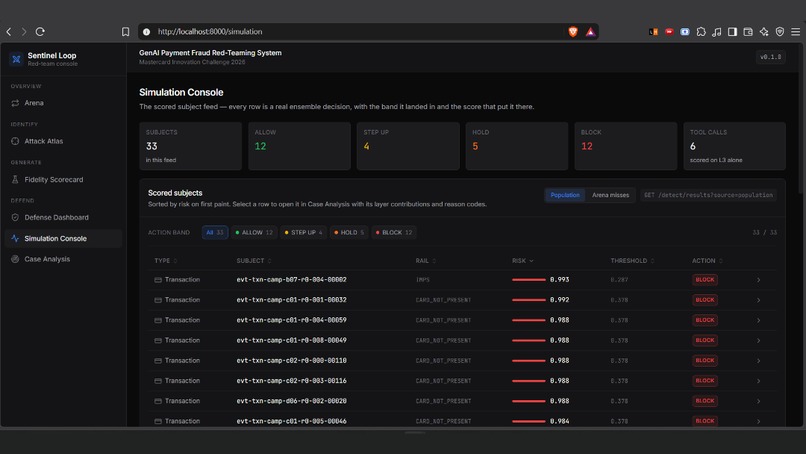806x454 pixels.
Task: Open Defense Dashboard in the sidebar
Action: coord(63,217)
